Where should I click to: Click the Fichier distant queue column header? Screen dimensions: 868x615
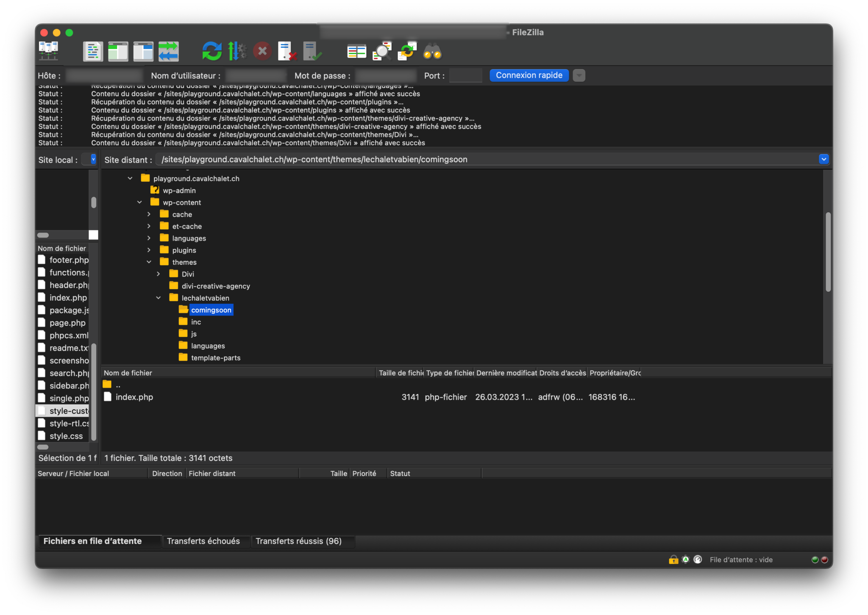point(242,474)
